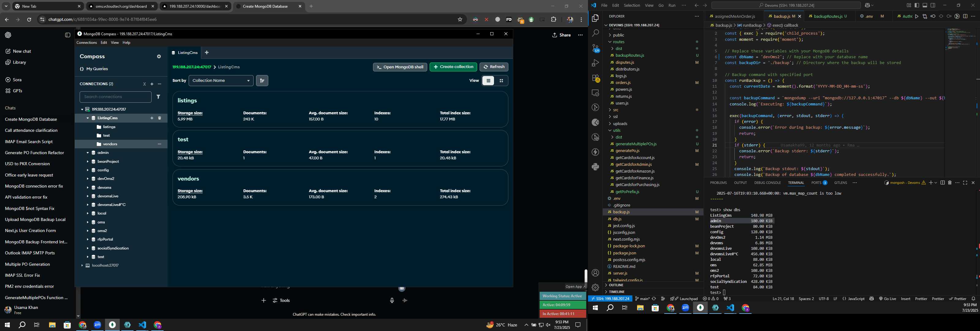The image size is (980, 331).
Task: Add new connection plus icon in Compass
Action: [152, 84]
